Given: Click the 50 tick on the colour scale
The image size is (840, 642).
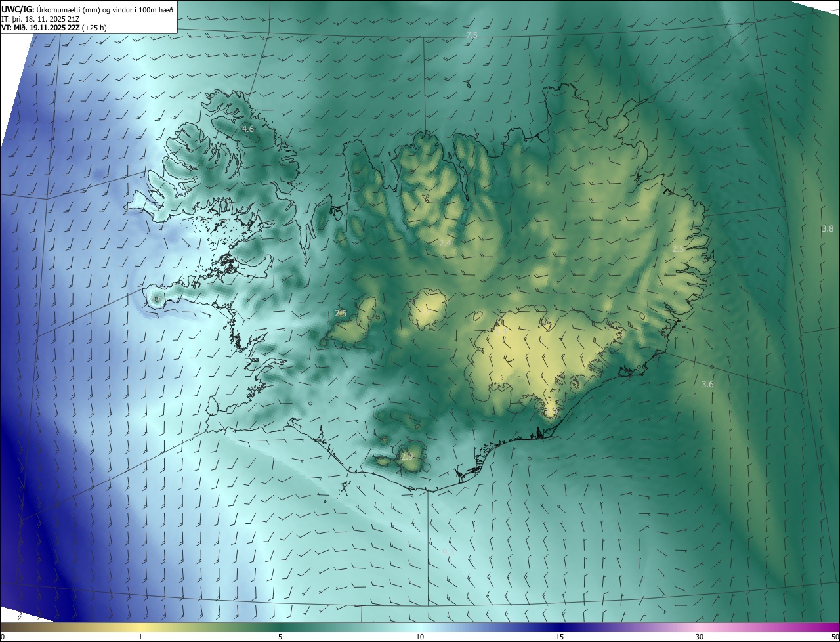Looking at the screenshot, I should coord(835,637).
